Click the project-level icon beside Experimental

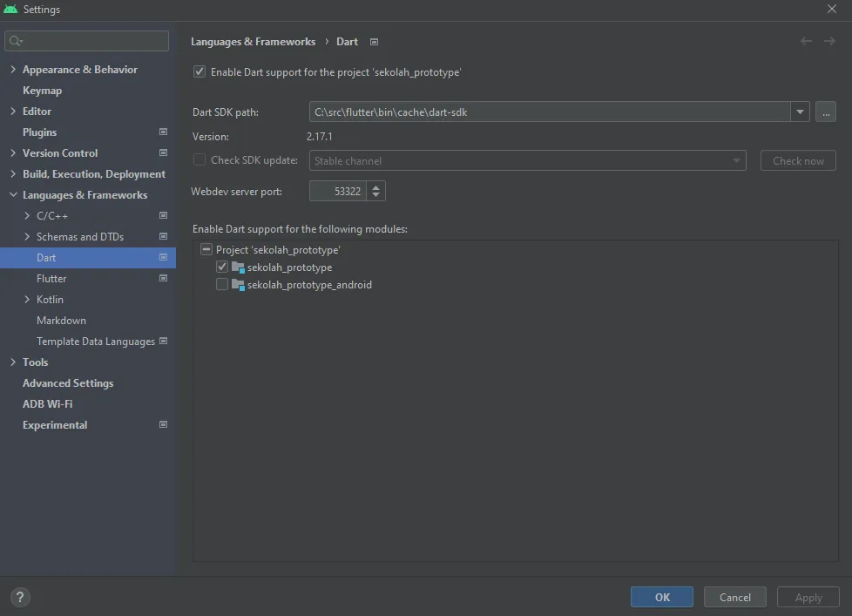pos(163,425)
